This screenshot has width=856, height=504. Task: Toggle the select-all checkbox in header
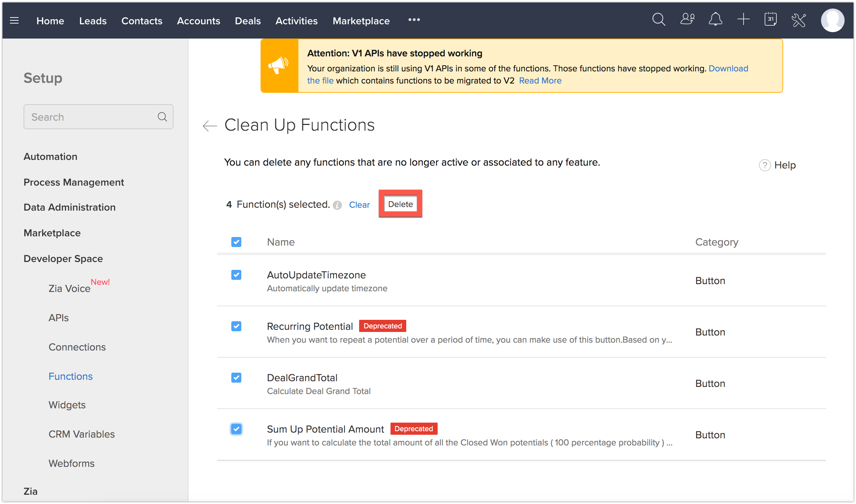click(x=236, y=242)
